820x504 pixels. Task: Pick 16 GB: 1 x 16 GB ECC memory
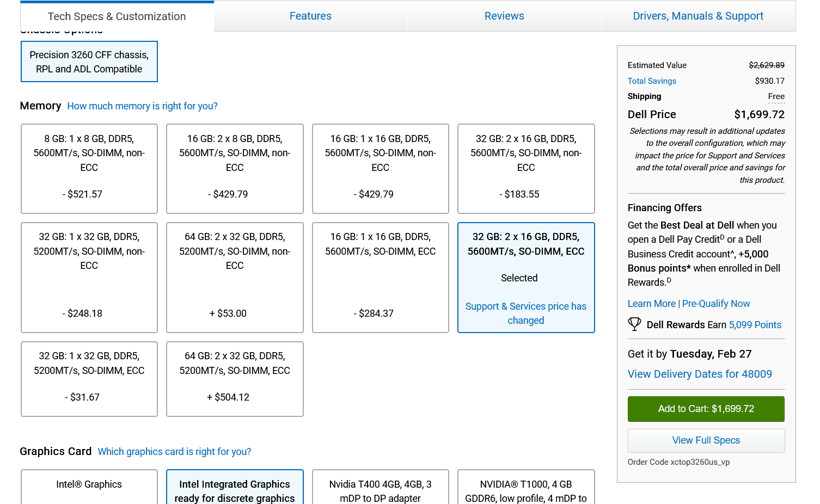pos(381,278)
